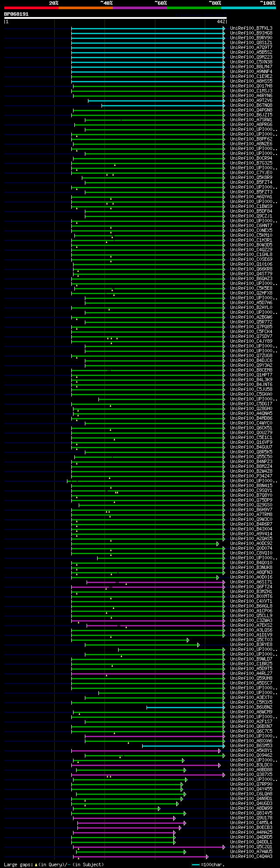Click label UniRef100_A8PRG6
The height and width of the screenshot is (868, 280).
pos(251,125)
